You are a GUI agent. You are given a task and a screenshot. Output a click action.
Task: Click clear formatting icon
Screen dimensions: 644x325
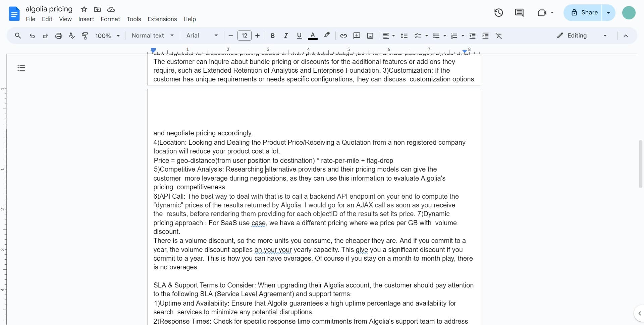[x=499, y=36]
